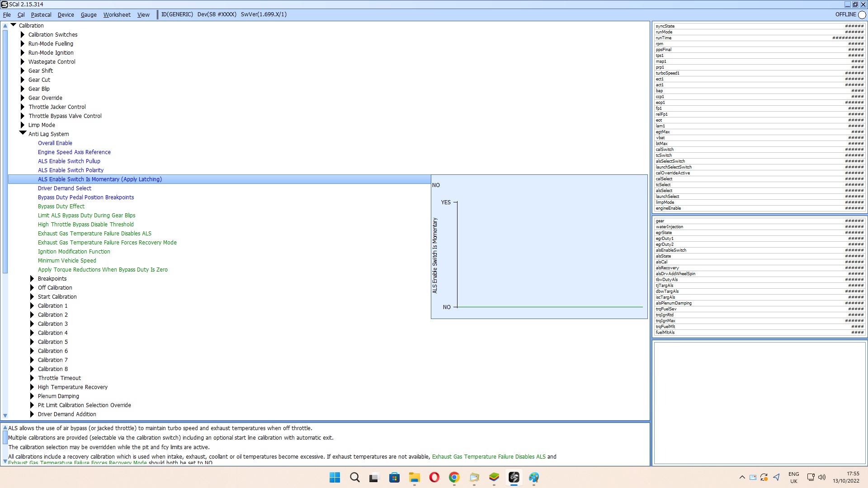Select NO on the momentary switch axis
The image size is (868, 488).
(x=447, y=307)
